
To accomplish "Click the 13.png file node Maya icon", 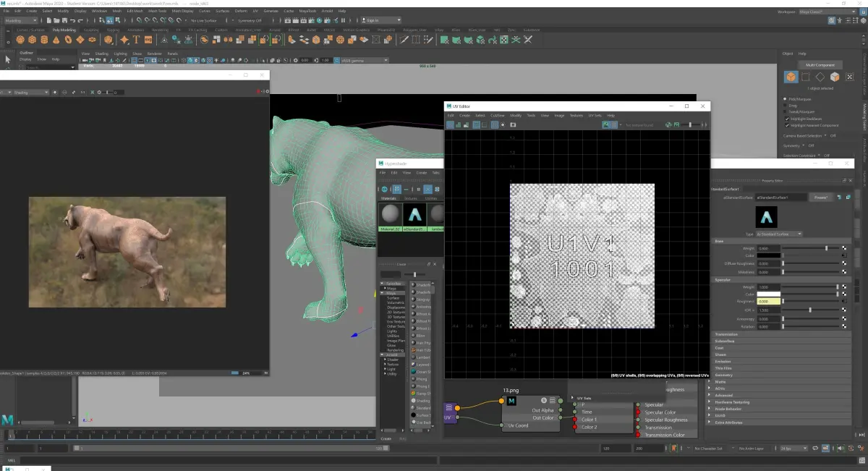I will click(512, 399).
